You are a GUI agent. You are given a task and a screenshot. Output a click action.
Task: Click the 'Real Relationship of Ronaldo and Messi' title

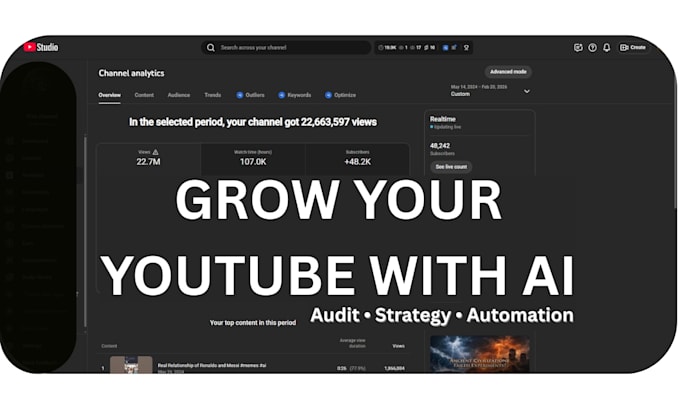pos(212,366)
